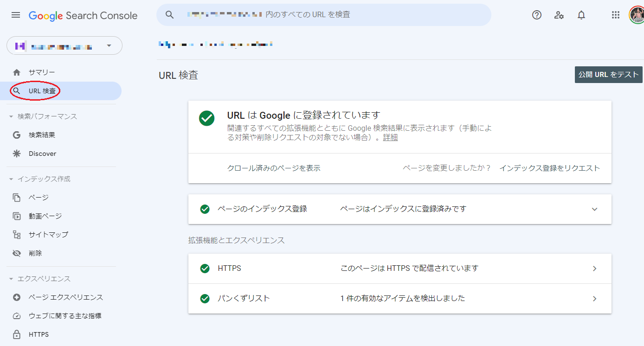Screen dimensions: 644x346
Task: Select 検索結果 under 検索パフォーマンス
Action: (x=42, y=135)
